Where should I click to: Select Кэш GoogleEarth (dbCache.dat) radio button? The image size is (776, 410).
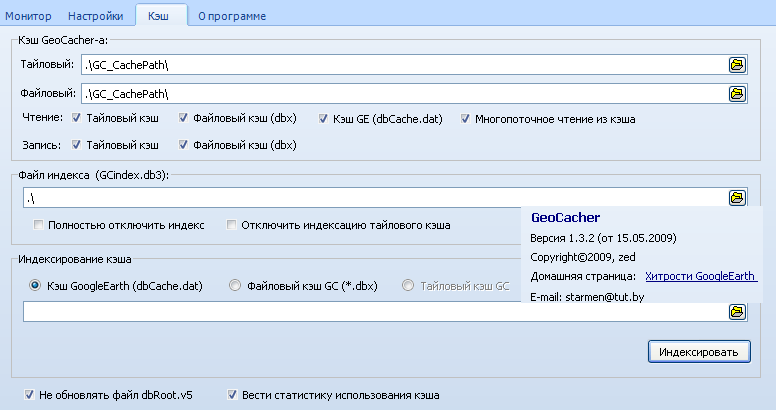tap(37, 286)
